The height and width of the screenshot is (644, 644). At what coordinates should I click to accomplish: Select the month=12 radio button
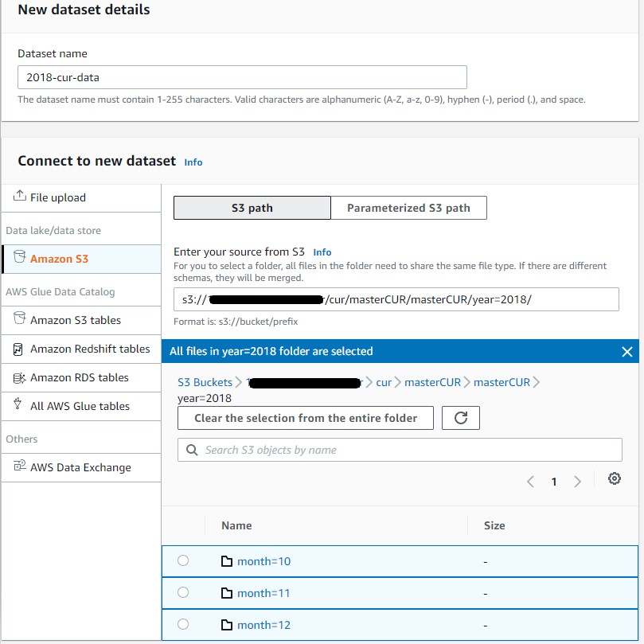[183, 624]
